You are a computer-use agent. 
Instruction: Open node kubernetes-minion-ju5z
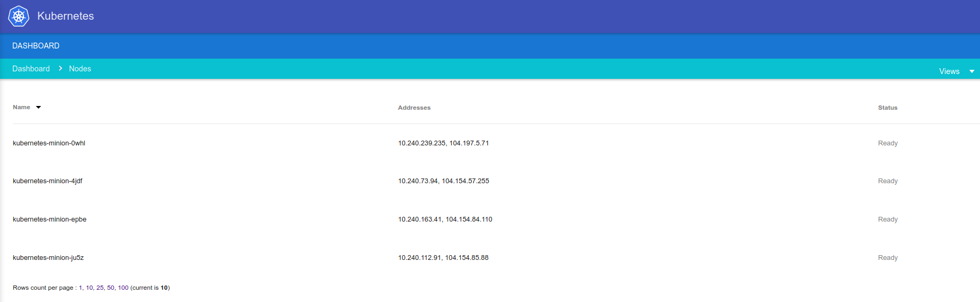(x=48, y=258)
